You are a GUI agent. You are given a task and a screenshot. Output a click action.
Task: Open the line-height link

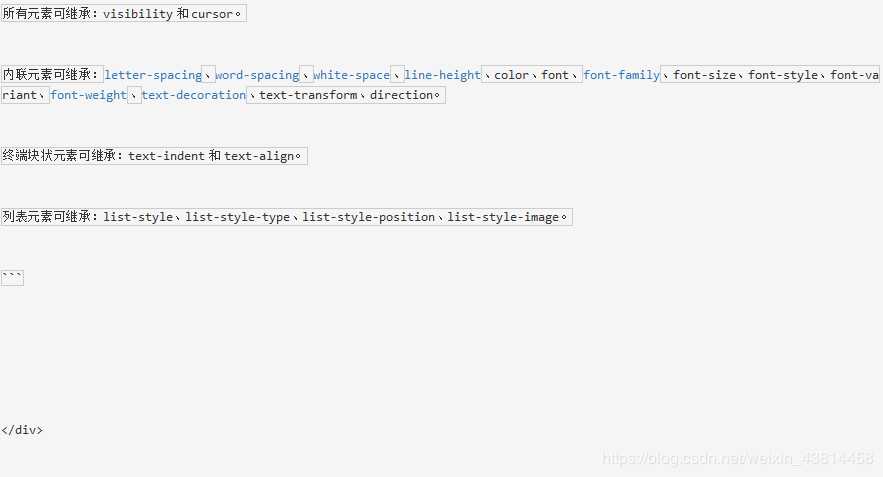point(443,75)
